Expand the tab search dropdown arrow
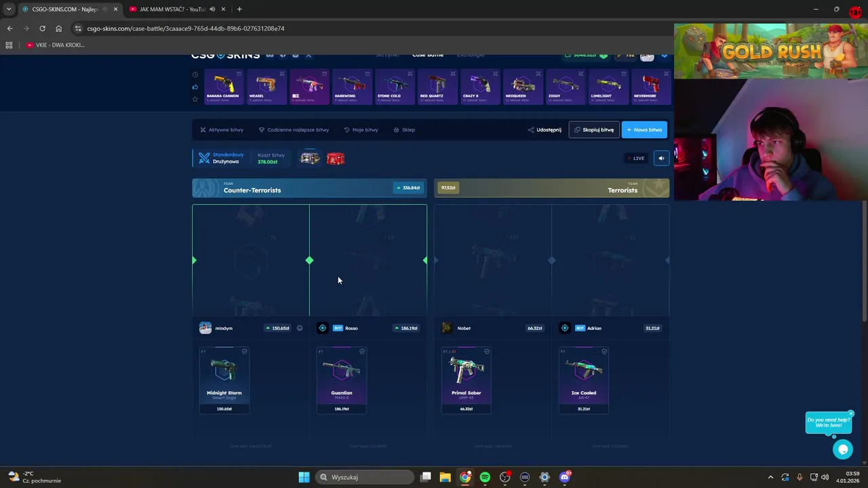 [x=8, y=9]
